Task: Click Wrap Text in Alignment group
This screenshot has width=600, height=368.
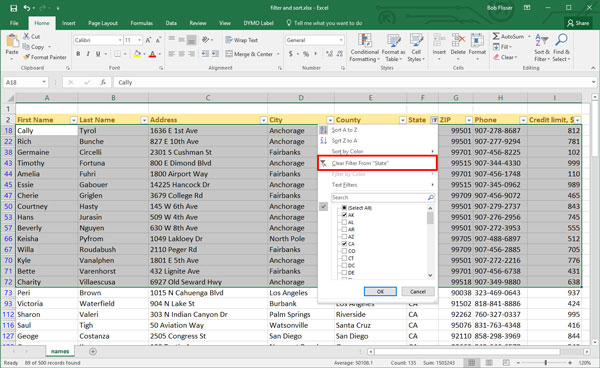Action: [241, 40]
